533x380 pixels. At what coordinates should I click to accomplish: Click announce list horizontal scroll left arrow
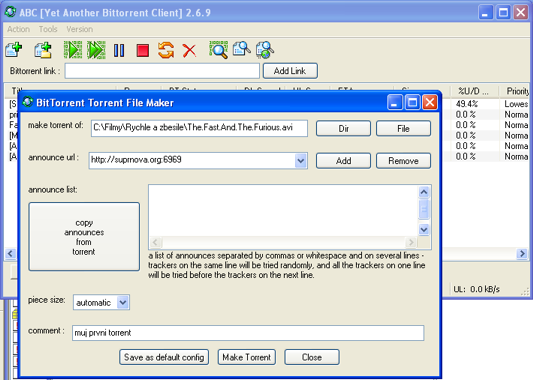point(155,242)
